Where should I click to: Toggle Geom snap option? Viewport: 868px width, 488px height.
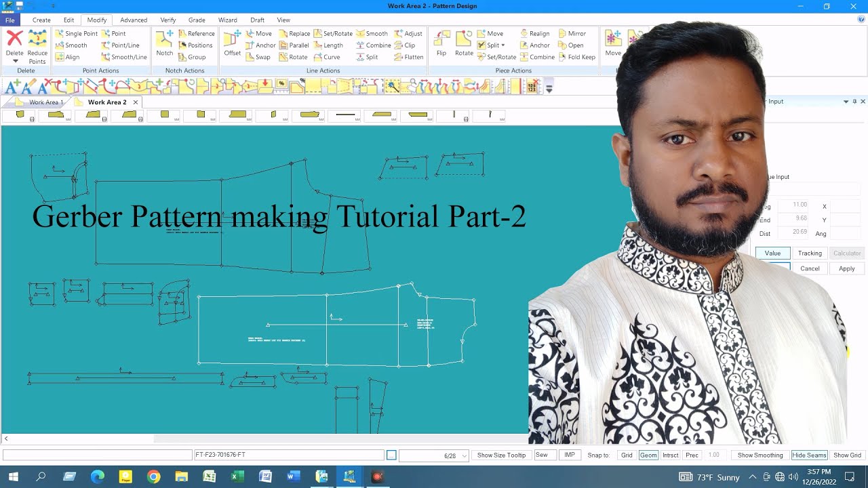pos(648,455)
